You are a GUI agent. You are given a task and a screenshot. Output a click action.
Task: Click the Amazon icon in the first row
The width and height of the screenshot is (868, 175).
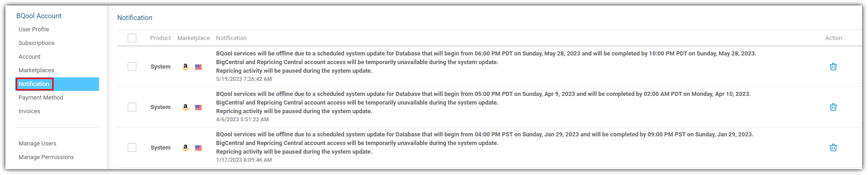click(x=185, y=67)
